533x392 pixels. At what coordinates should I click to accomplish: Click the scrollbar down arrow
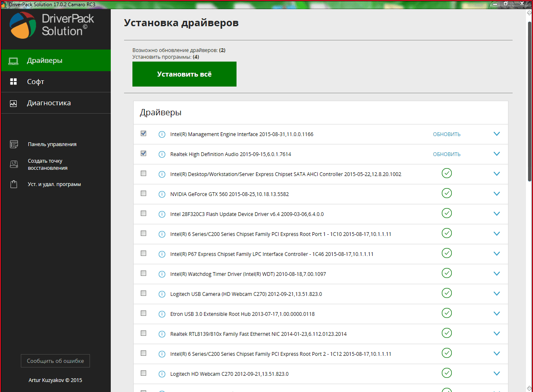(x=530, y=388)
